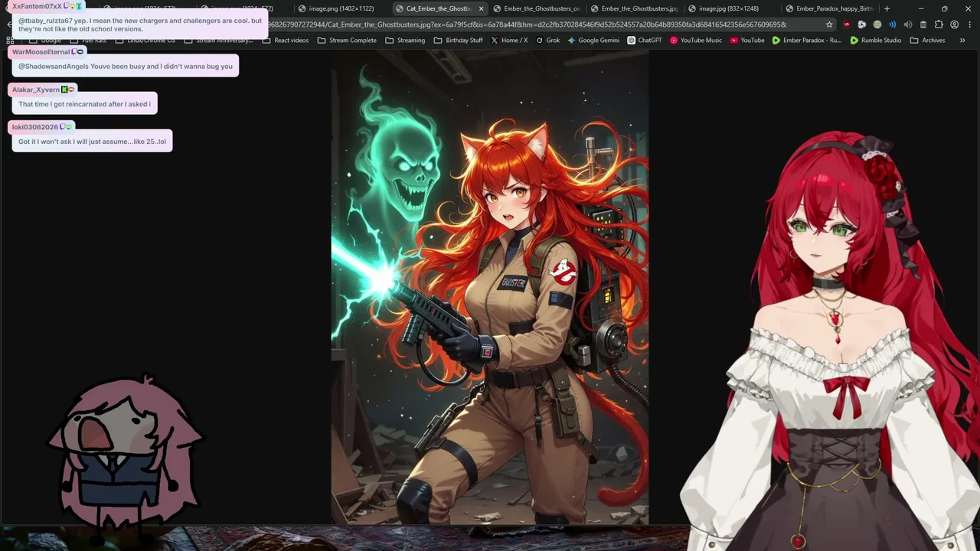980x551 pixels.
Task: Click username Alakar_Xyvern in chat
Action: point(35,90)
